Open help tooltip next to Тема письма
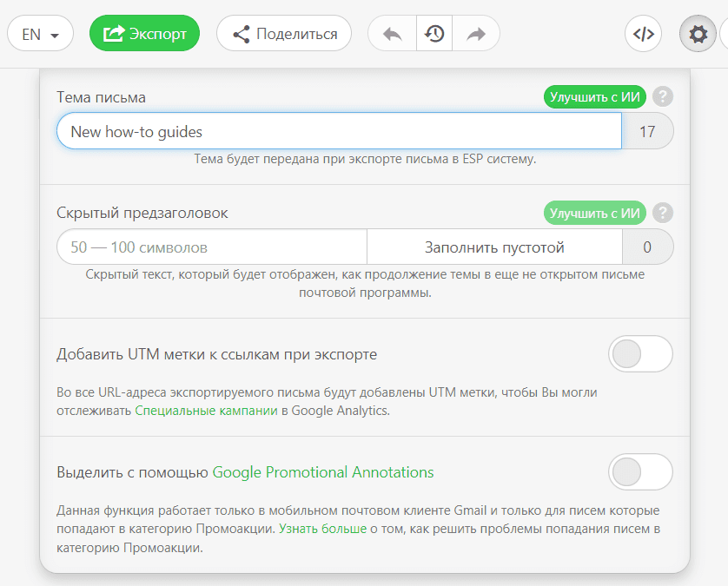The width and height of the screenshot is (728, 586). (x=663, y=97)
